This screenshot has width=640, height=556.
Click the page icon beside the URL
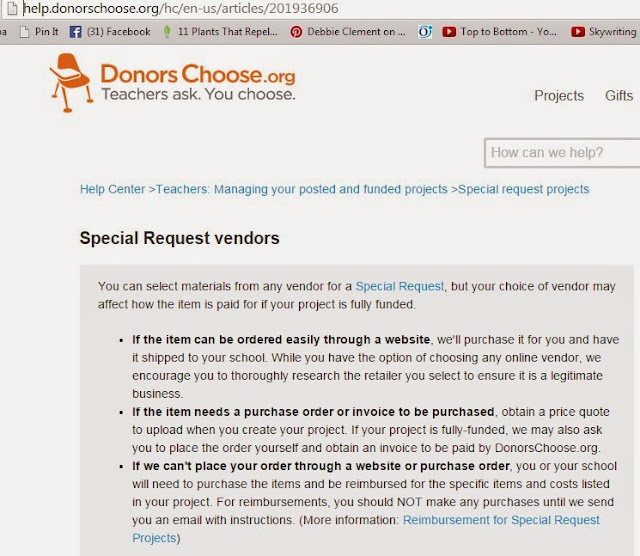tap(12, 8)
